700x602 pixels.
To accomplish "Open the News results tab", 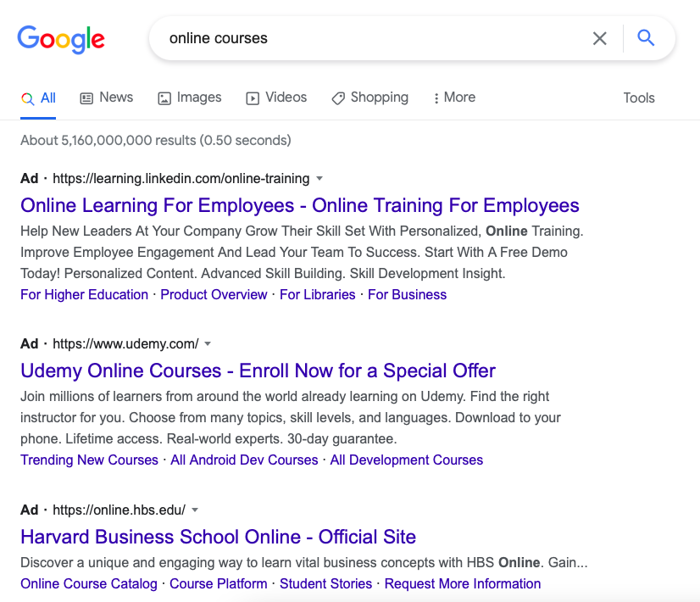I will pyautogui.click(x=107, y=98).
